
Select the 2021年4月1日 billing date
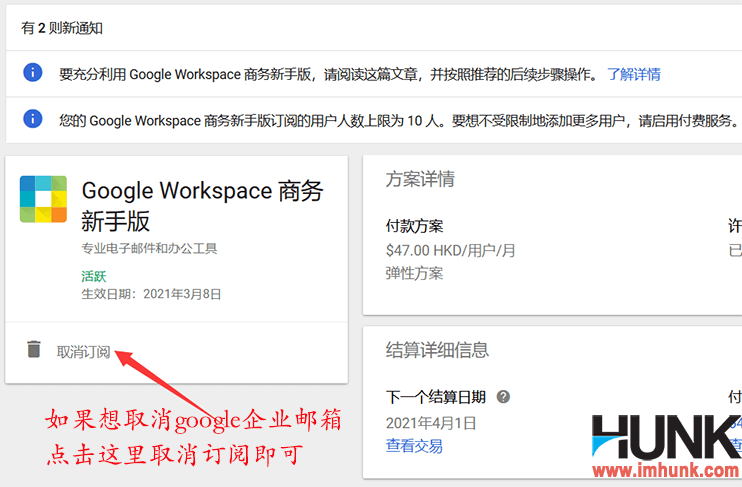(x=431, y=423)
